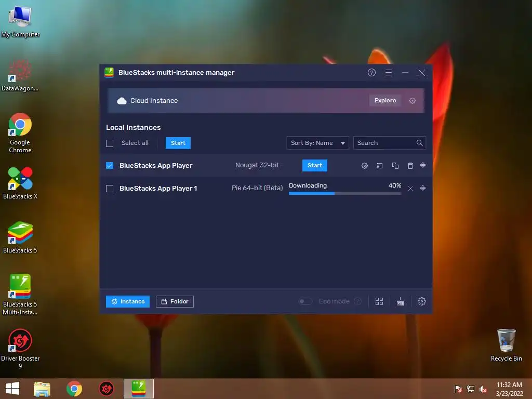
Task: Cancel the Pie 64-bit download with X
Action: (x=410, y=188)
